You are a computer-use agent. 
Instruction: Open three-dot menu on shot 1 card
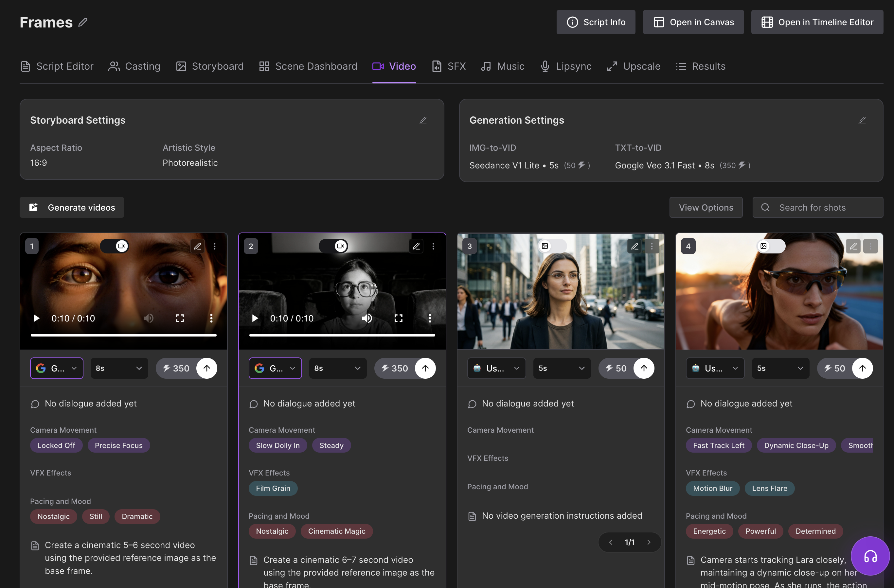point(214,246)
